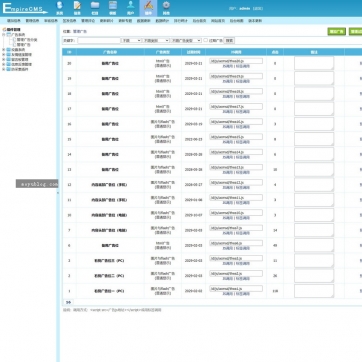362x362 pixels.
Task: Click the green add advertisement button
Action: click(337, 32)
